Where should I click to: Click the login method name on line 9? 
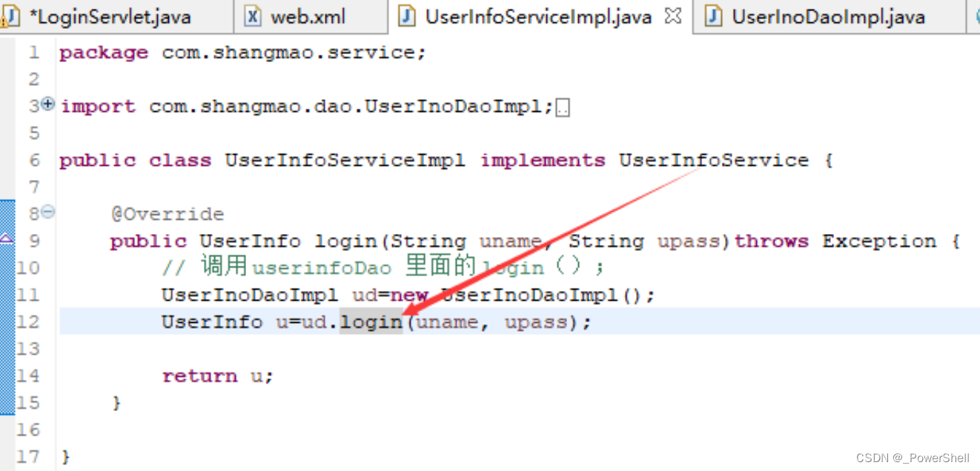pos(348,241)
